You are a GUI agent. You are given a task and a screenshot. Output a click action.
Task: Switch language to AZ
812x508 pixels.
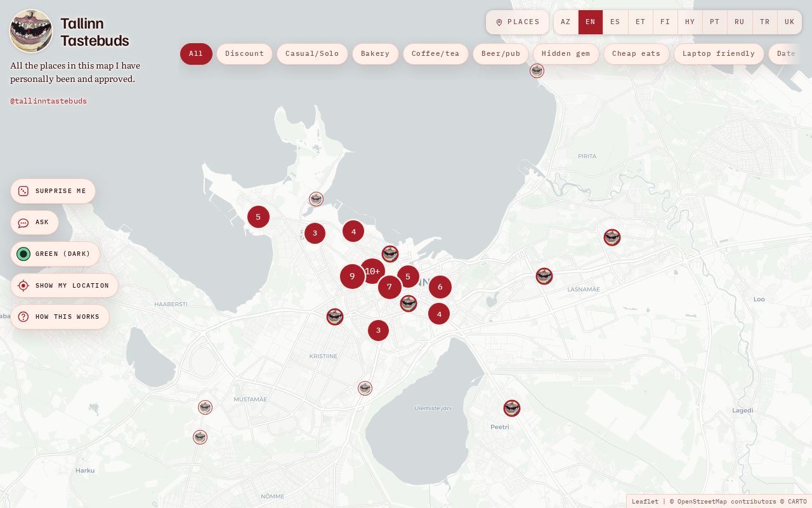point(566,22)
